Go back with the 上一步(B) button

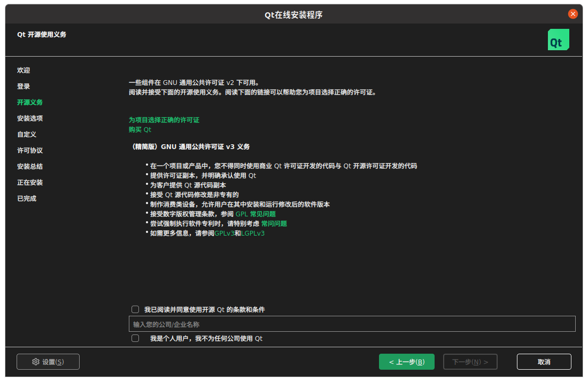(406, 362)
